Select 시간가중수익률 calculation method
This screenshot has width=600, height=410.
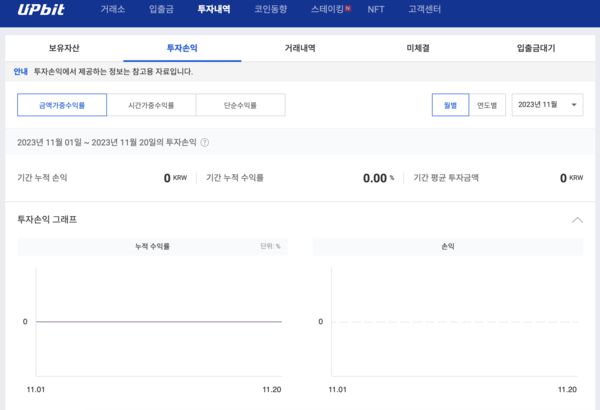(x=151, y=105)
